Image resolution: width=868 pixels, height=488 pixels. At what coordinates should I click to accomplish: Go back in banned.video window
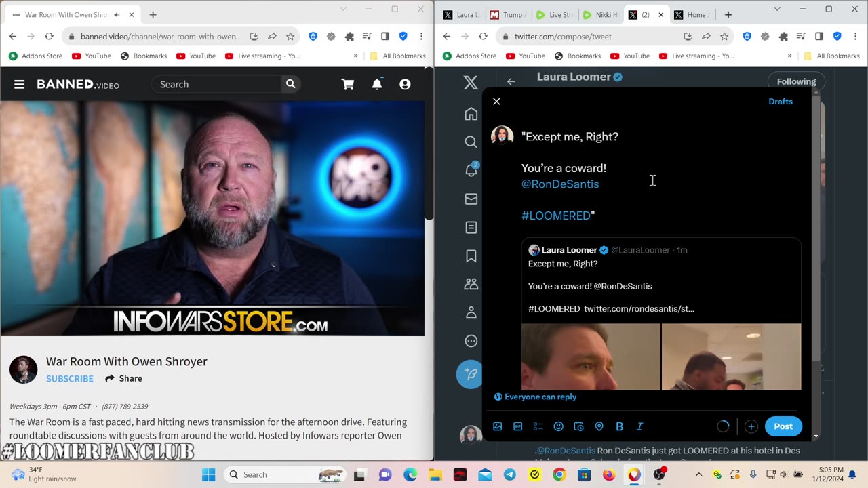click(x=13, y=36)
